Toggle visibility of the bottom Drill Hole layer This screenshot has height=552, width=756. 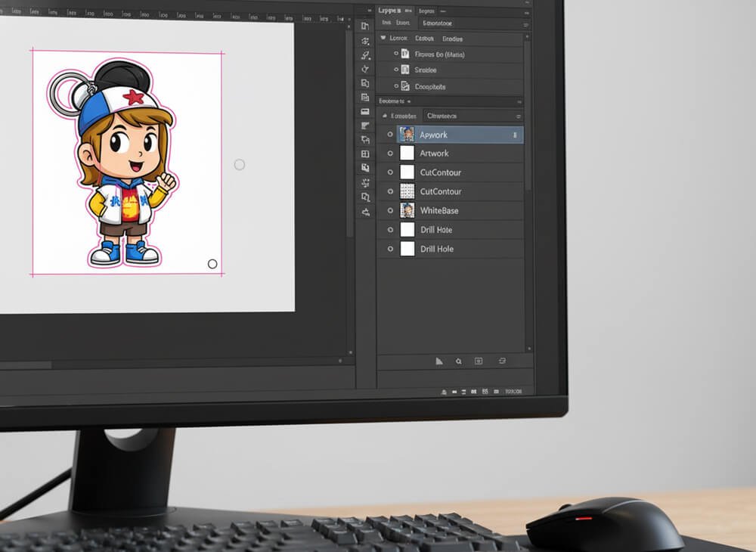(x=390, y=249)
